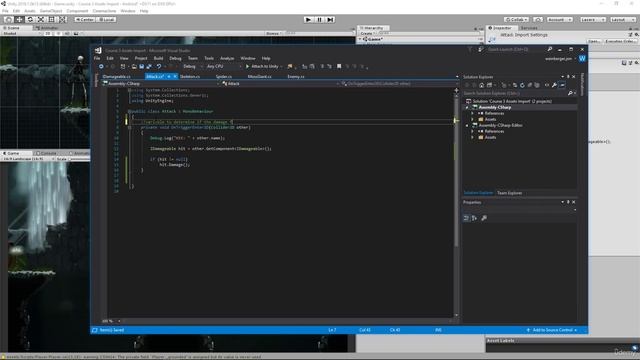Screen dimensions: 640x360
Task: Open Visual Studio File menu
Action: pos(97,58)
